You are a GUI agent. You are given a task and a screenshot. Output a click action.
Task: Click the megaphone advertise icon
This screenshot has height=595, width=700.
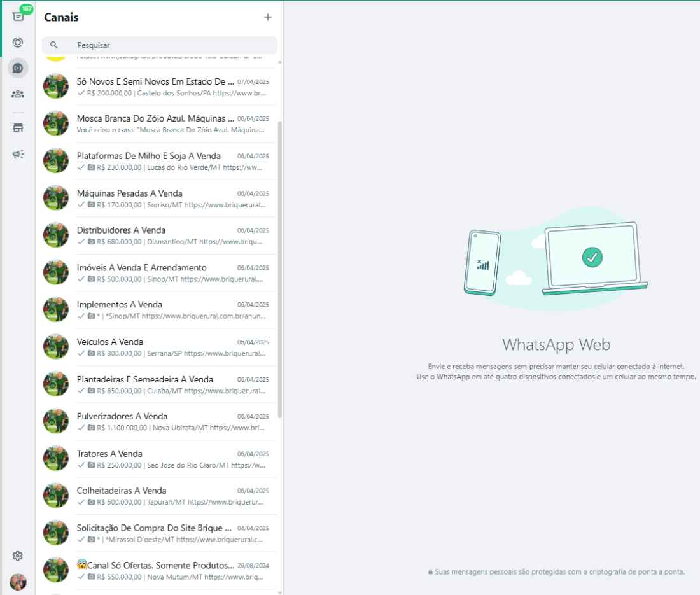[18, 154]
